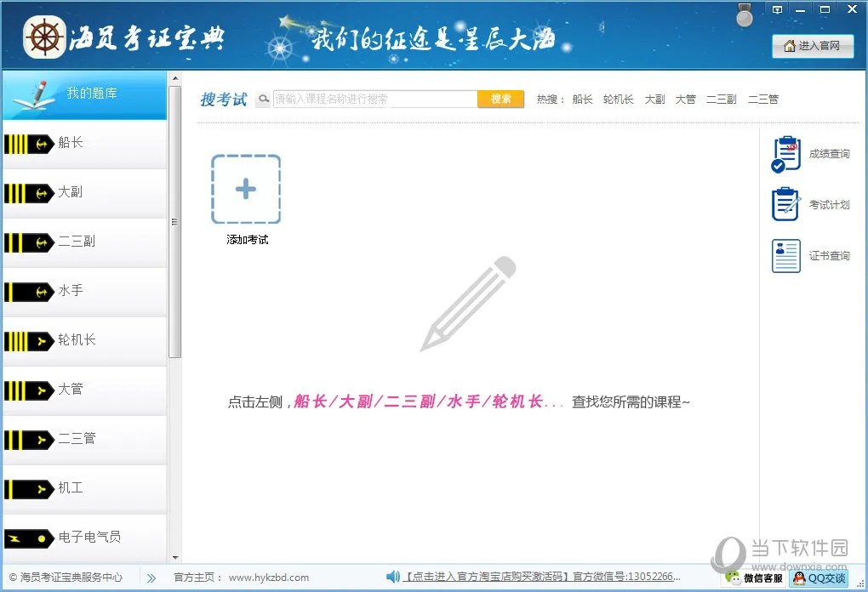The width and height of the screenshot is (868, 592).
Task: Click 进入官网 button
Action: pyautogui.click(x=812, y=46)
